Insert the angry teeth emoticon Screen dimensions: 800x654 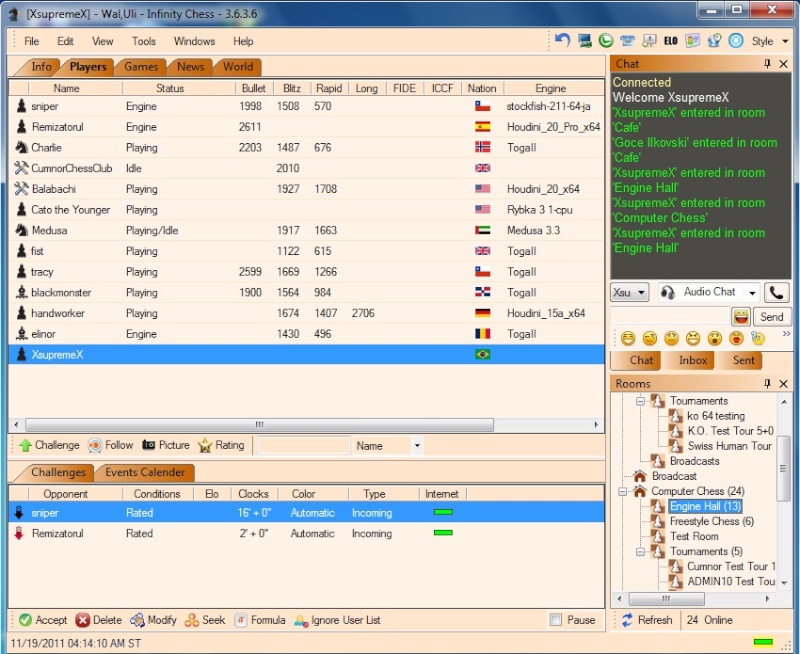tap(693, 338)
